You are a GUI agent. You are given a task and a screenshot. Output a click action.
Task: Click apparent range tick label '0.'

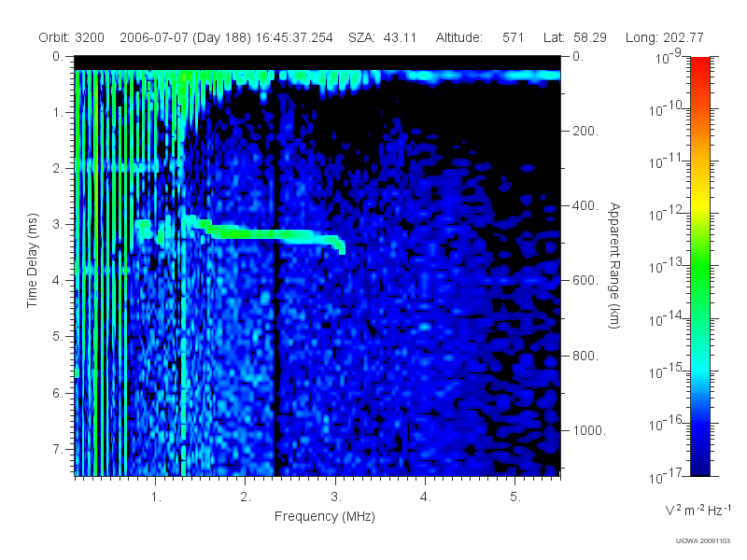click(578, 56)
